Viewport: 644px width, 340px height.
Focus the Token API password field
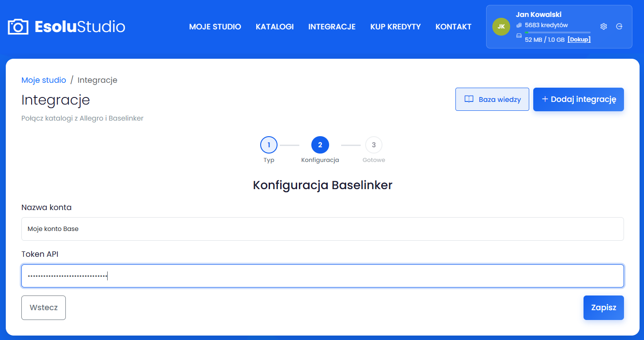point(322,276)
